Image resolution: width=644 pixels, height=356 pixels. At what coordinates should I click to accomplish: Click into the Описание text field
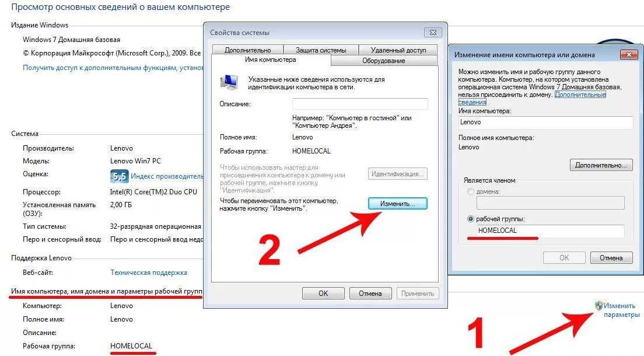[360, 104]
